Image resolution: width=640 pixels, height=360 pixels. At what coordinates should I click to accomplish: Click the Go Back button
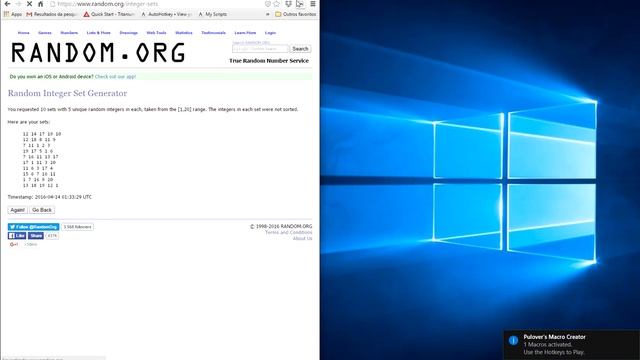[x=42, y=210]
